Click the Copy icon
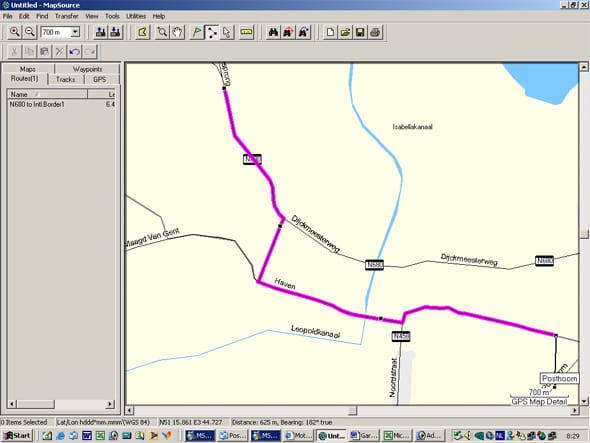Image resolution: width=590 pixels, height=443 pixels. click(x=29, y=52)
